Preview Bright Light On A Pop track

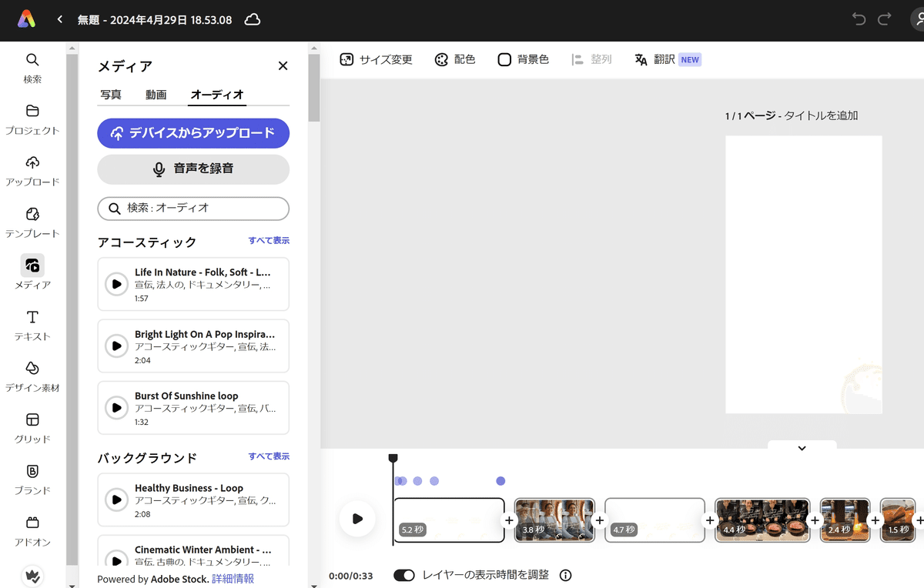[x=116, y=346]
